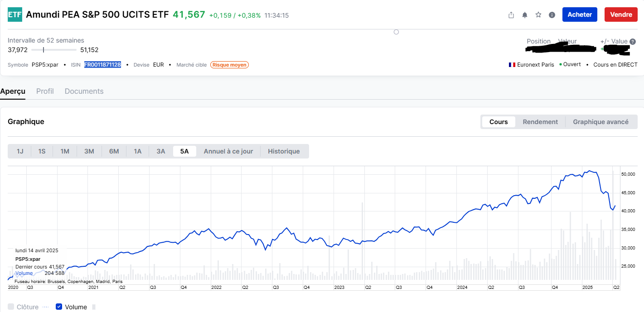The width and height of the screenshot is (644, 312).
Task: Click the Acheter button
Action: (580, 14)
